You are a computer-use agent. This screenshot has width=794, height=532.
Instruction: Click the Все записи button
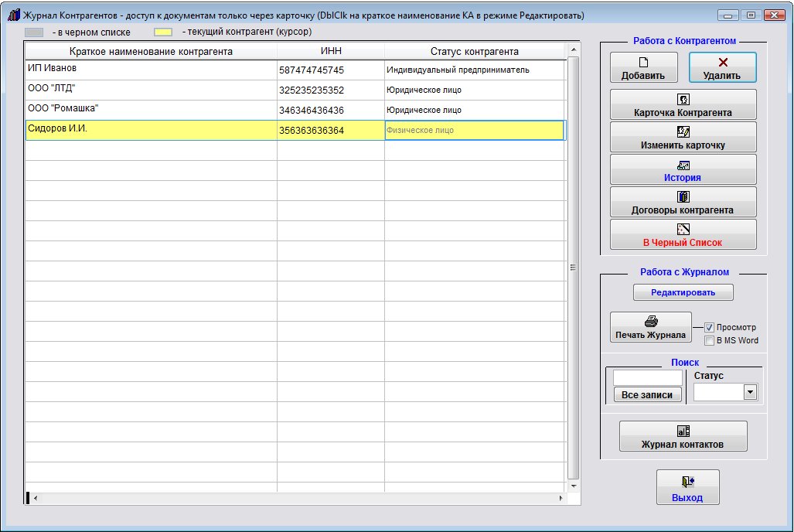pyautogui.click(x=648, y=394)
